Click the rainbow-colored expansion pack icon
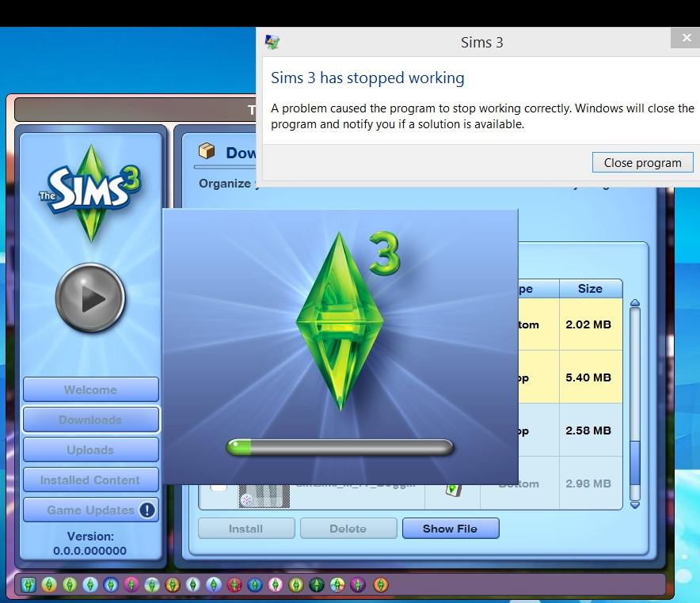The image size is (700, 603). coord(337,584)
